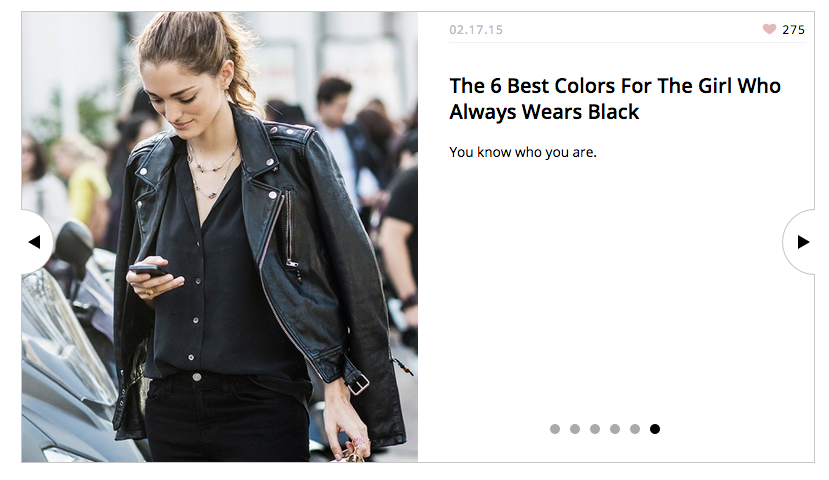The image size is (829, 480).
Task: Go to previous slide with left arrow
Action: click(x=35, y=242)
